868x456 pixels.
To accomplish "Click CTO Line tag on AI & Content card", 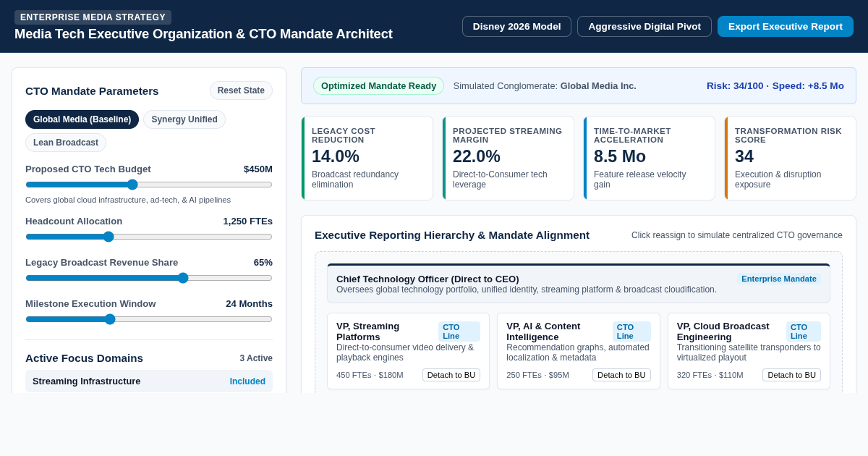I will point(631,332).
